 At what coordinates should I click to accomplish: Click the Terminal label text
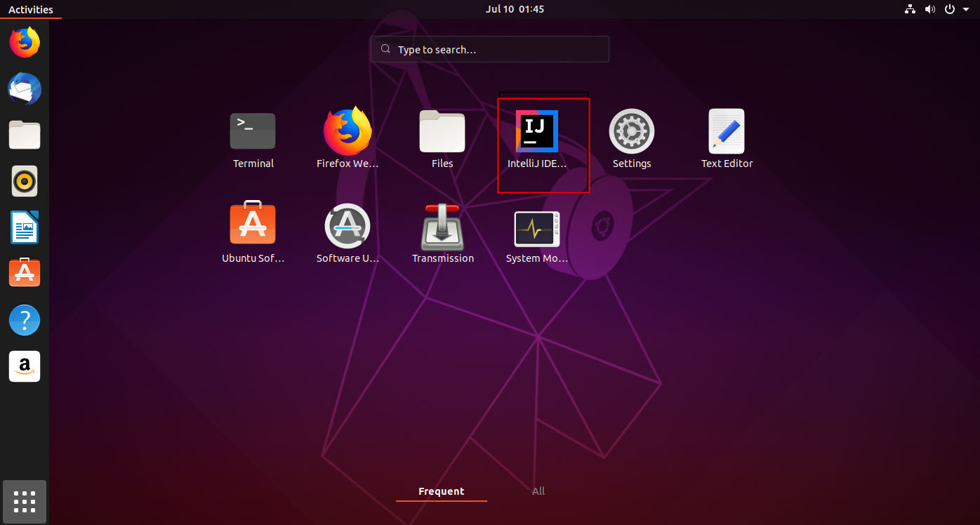point(253,164)
